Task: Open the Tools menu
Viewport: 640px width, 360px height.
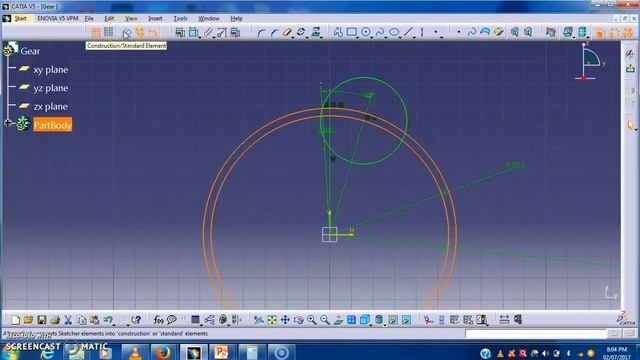Action: (180, 18)
